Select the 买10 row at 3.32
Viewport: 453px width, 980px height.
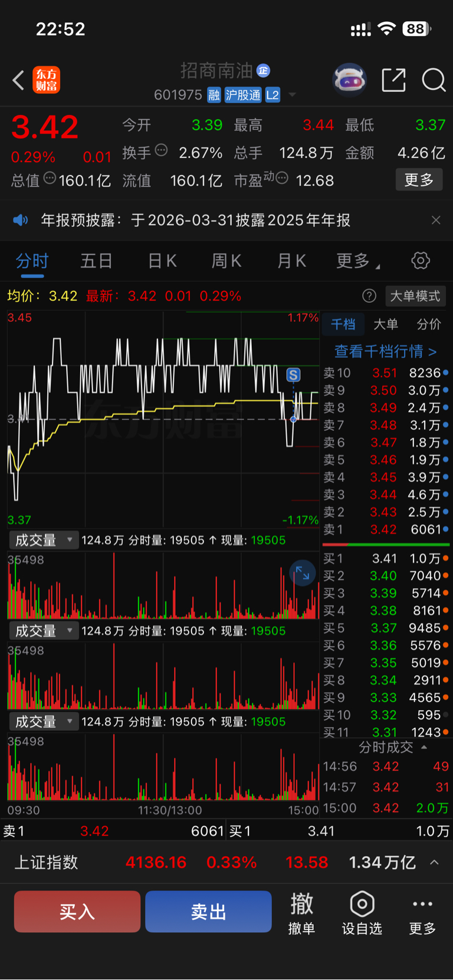(x=386, y=715)
